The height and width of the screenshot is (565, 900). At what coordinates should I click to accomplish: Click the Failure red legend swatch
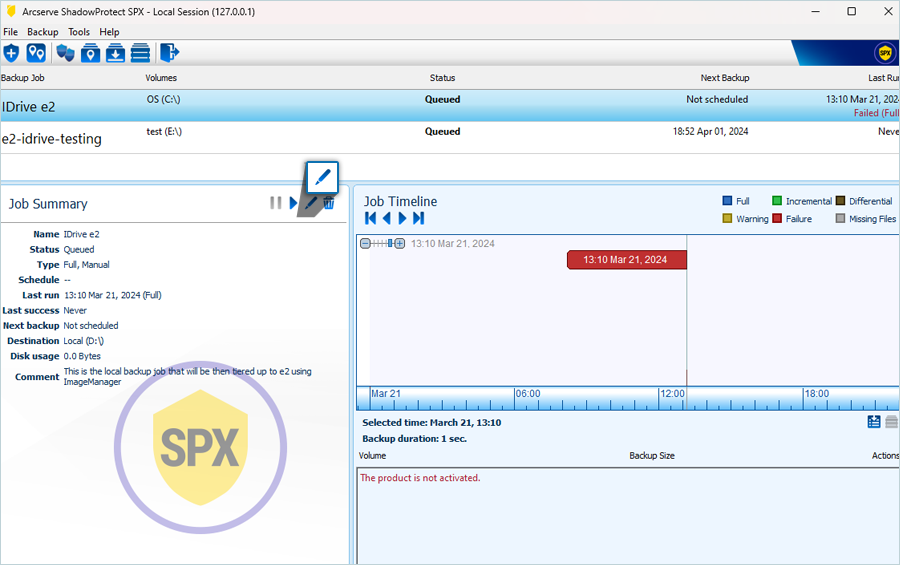click(x=777, y=219)
